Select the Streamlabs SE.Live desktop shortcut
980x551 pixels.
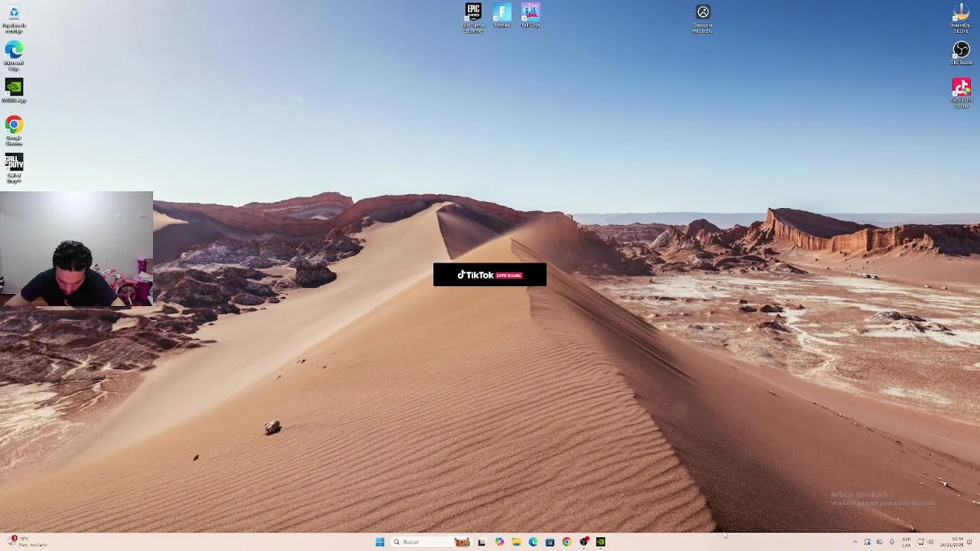click(962, 18)
